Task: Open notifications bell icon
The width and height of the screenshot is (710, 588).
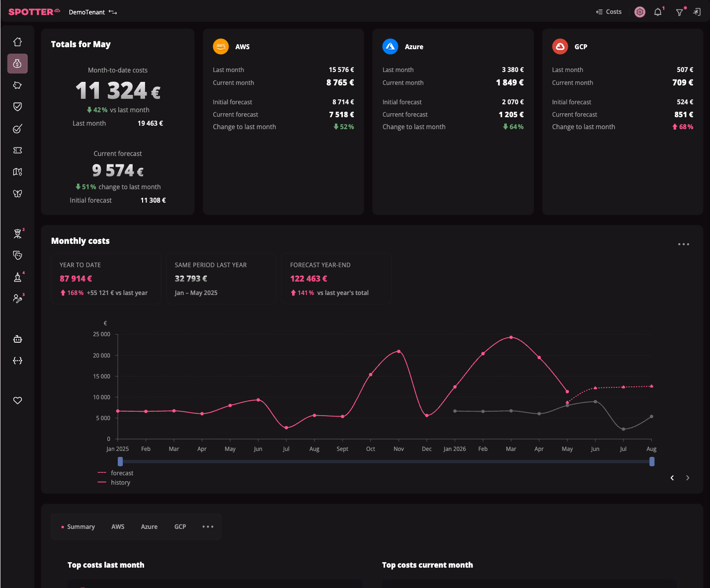Action: pos(658,12)
